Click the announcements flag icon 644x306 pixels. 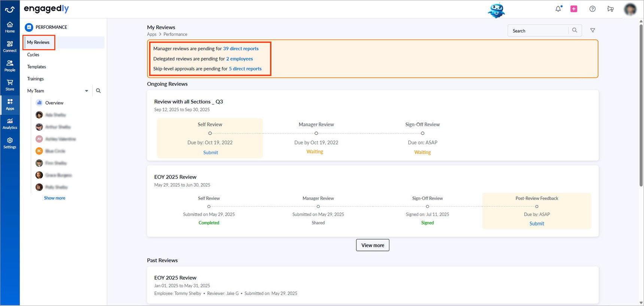point(610,9)
